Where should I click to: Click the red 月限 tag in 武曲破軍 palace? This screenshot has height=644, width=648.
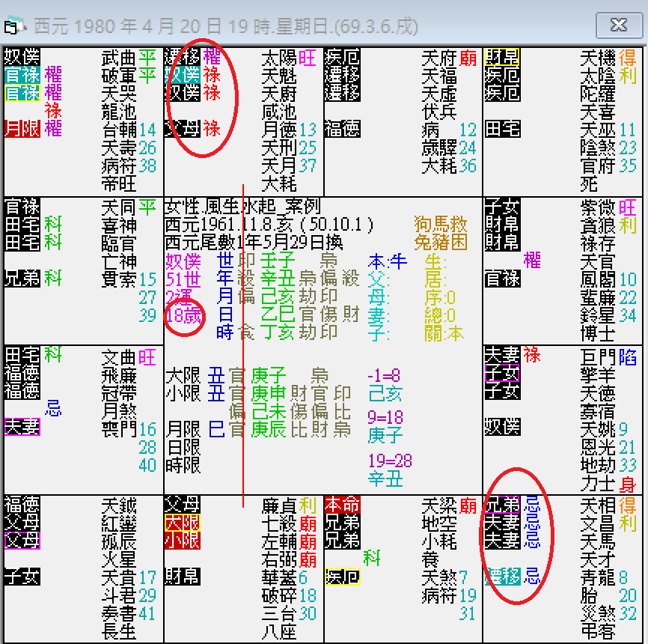[22, 128]
